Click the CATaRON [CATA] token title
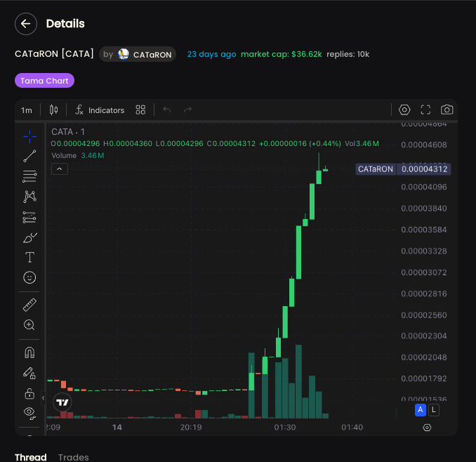This screenshot has height=462, width=476. [x=54, y=54]
